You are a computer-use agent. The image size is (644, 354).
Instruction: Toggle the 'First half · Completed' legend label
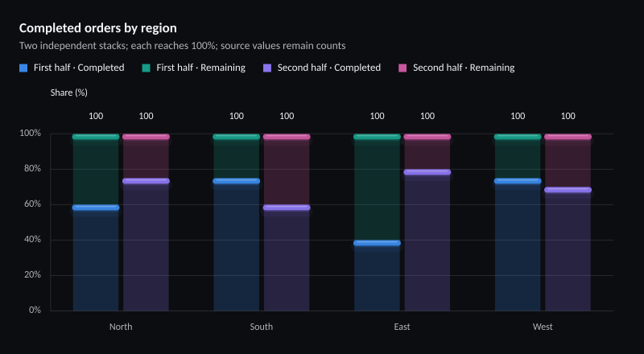79,68
